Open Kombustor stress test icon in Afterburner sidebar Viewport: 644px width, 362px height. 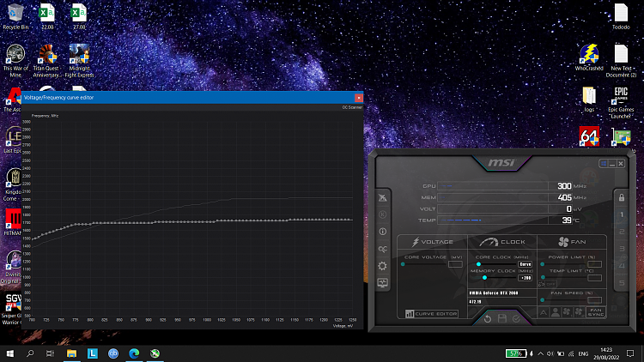point(382,214)
